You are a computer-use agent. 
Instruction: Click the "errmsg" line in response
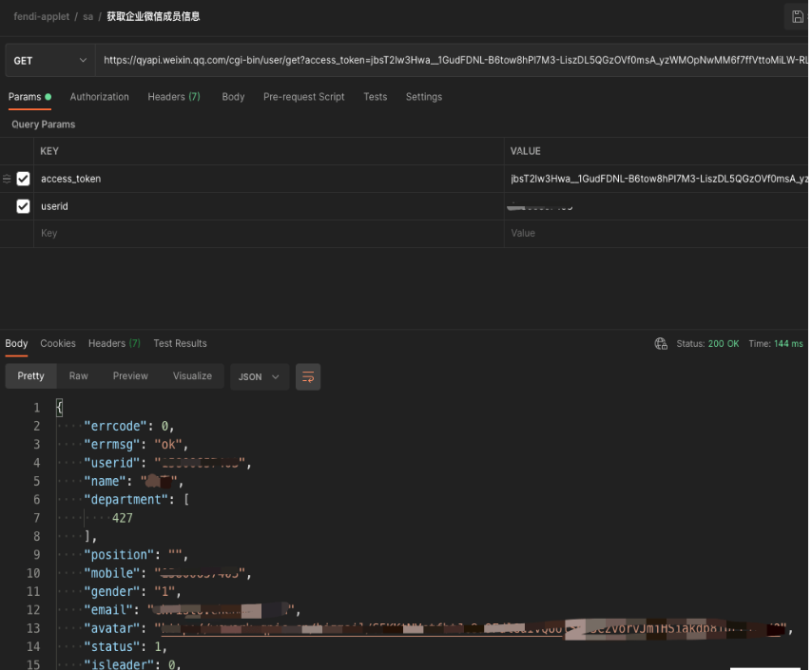pyautogui.click(x=136, y=445)
